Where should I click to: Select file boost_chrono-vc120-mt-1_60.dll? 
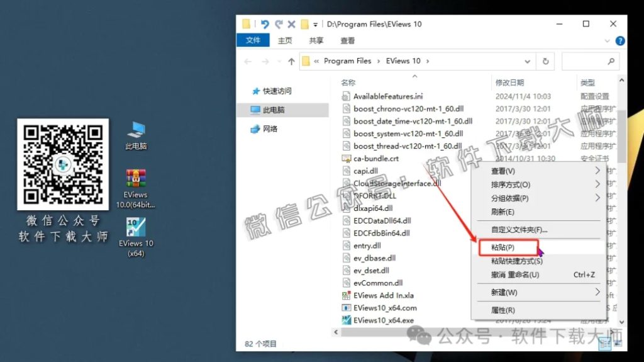(408, 108)
